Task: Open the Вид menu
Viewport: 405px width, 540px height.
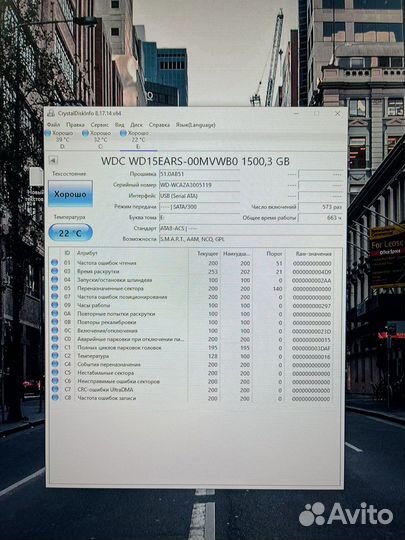Action: 120,125
